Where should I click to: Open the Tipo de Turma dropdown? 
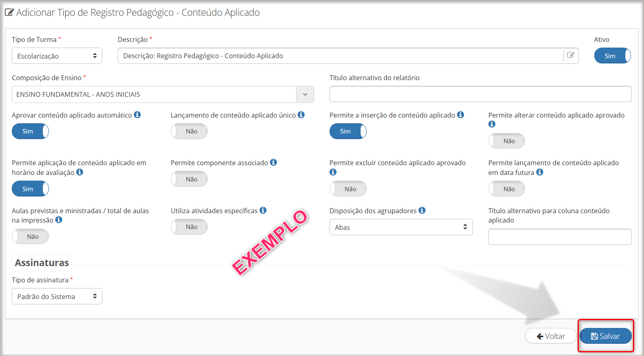click(x=57, y=56)
